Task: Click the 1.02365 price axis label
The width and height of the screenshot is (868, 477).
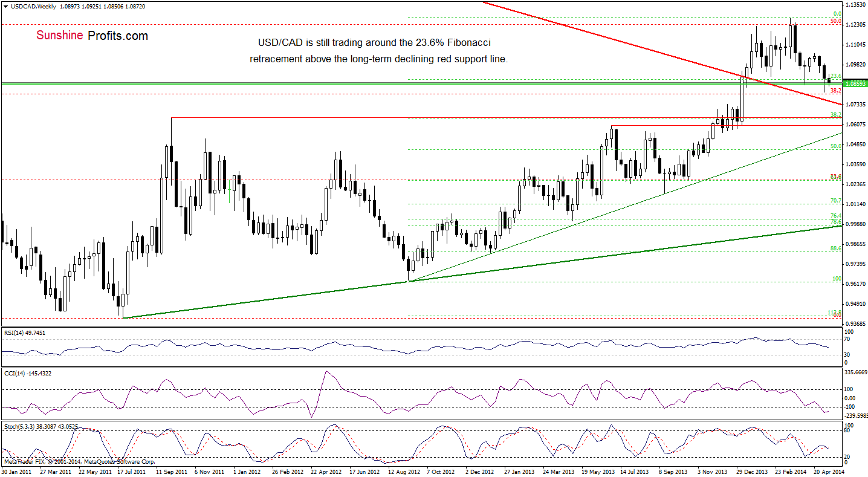Action: tap(855, 184)
